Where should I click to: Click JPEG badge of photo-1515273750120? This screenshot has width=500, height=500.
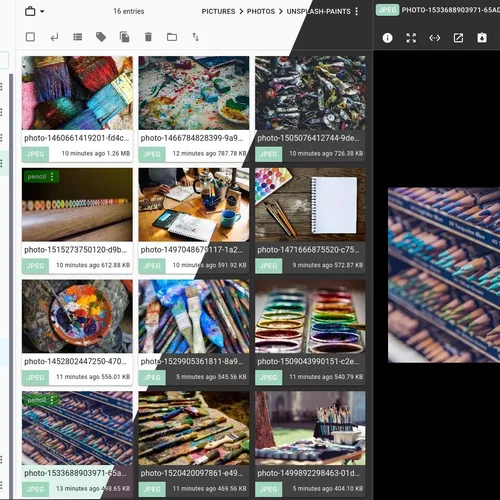(x=35, y=266)
